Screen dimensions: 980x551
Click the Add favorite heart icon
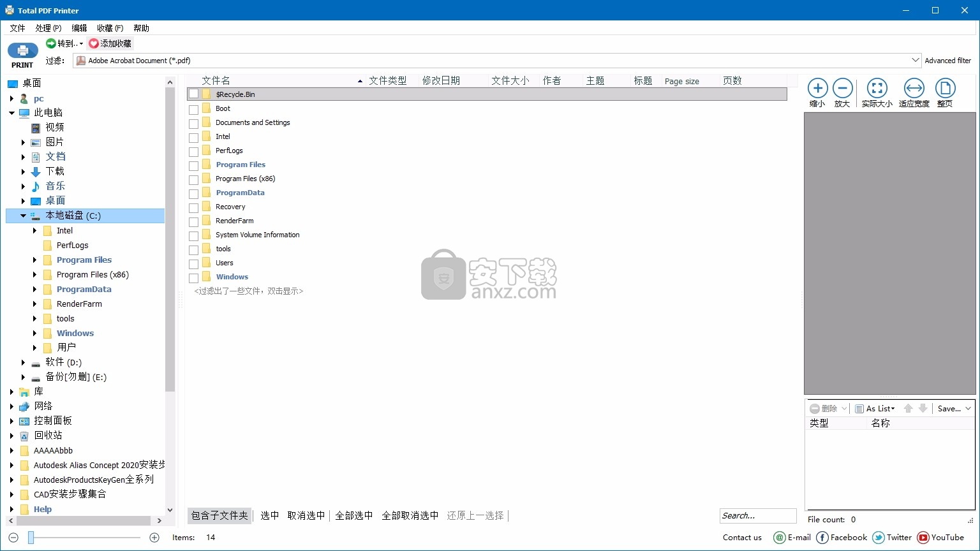click(x=94, y=43)
